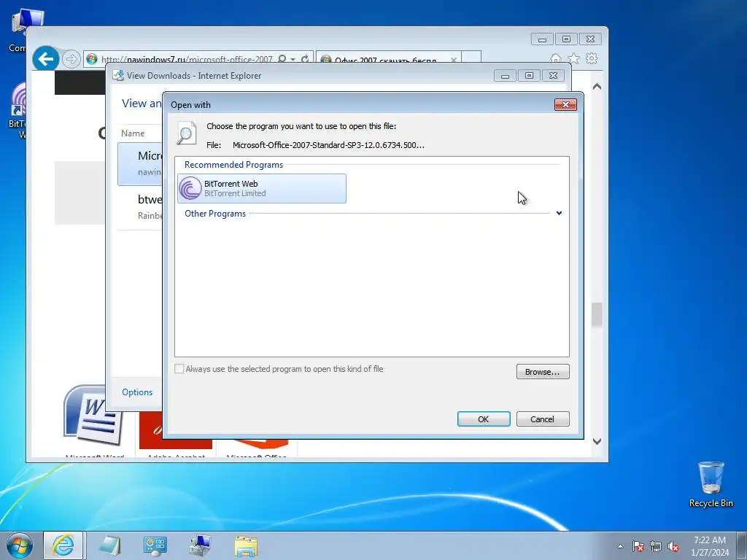The image size is (747, 560).
Task: Confirm with the OK button
Action: tap(484, 419)
